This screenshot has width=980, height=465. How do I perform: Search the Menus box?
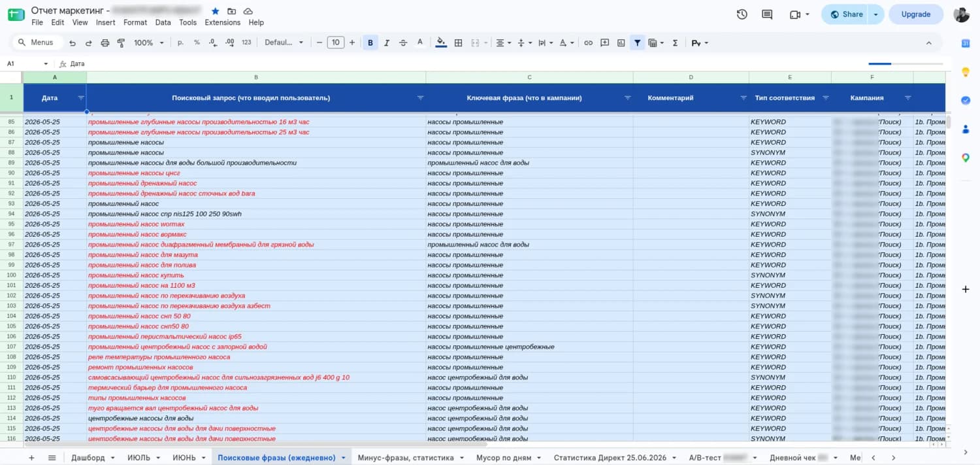pos(37,43)
